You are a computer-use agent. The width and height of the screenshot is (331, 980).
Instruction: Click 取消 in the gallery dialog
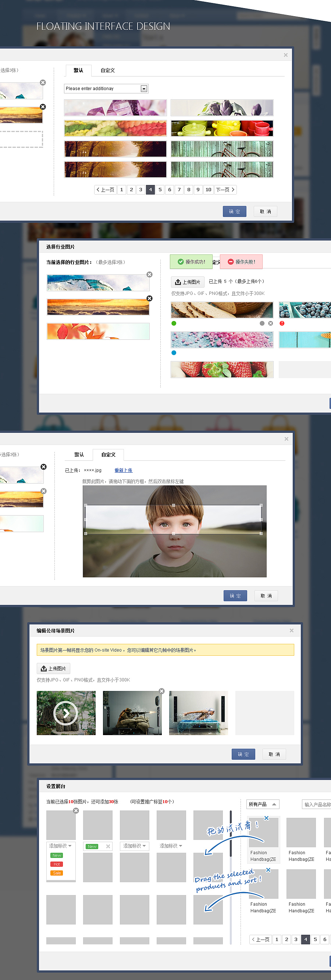pos(266,211)
